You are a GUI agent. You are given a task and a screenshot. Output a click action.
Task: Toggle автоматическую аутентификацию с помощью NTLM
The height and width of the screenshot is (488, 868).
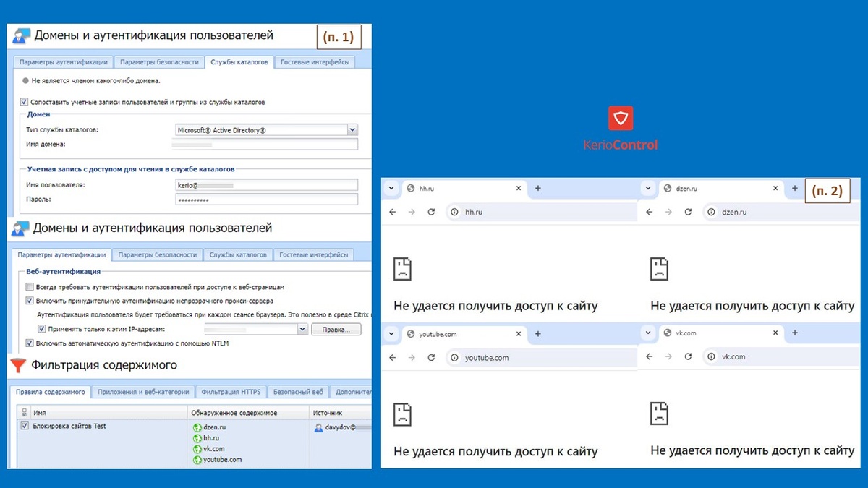[x=30, y=343]
